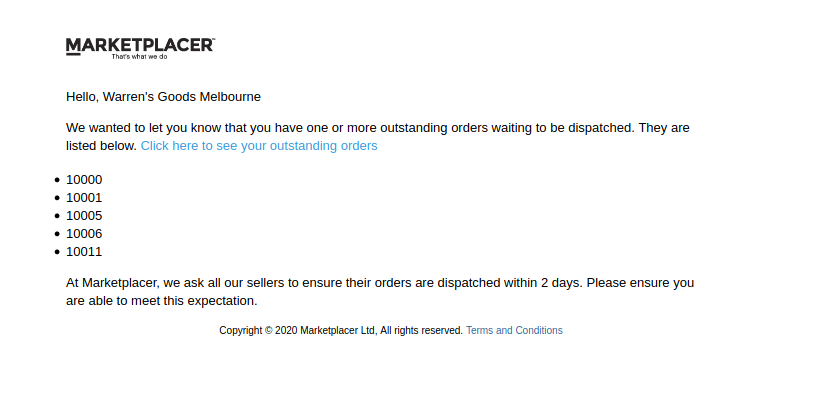This screenshot has height=400, width=824.
Task: Click the bullet point beside order 10011
Action: [57, 252]
